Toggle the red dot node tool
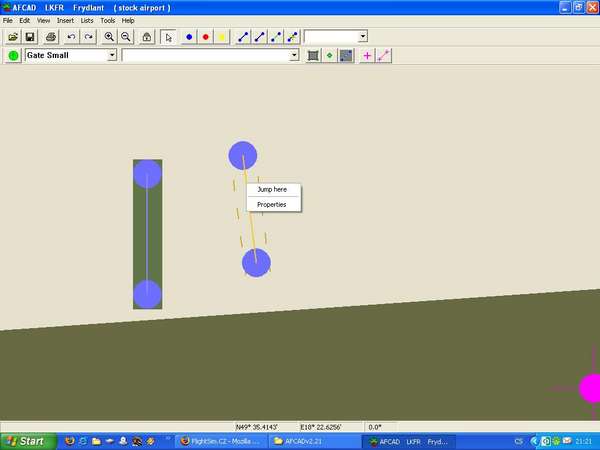 (205, 37)
